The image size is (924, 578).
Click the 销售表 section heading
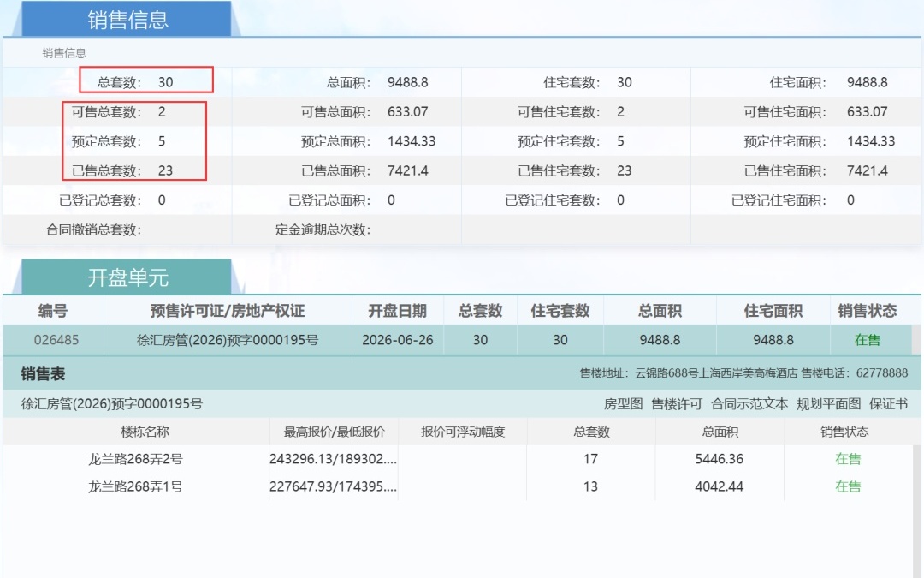click(43, 373)
